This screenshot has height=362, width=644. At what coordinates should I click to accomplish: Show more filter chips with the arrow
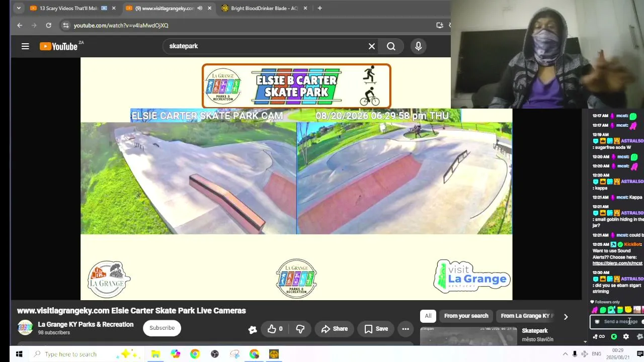pos(566,316)
